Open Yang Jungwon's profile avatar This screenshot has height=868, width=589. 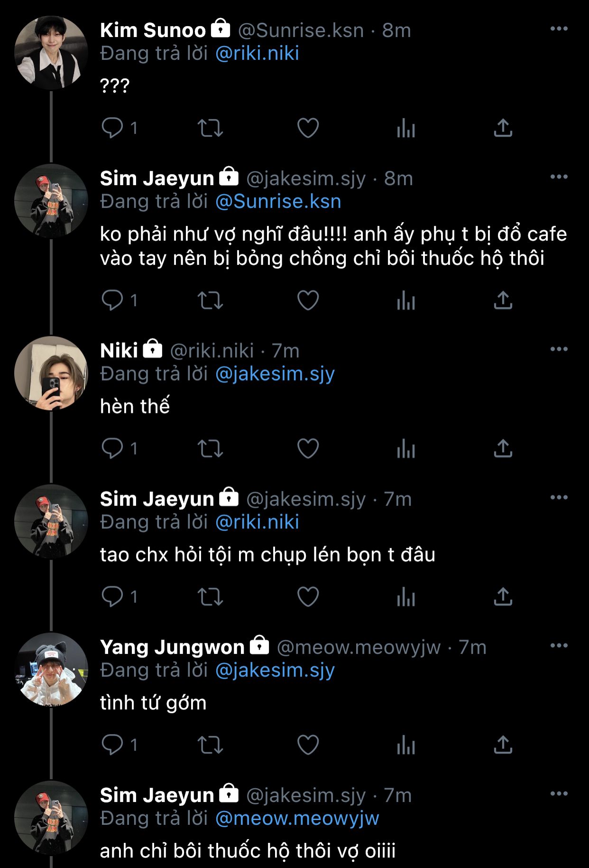tap(51, 669)
